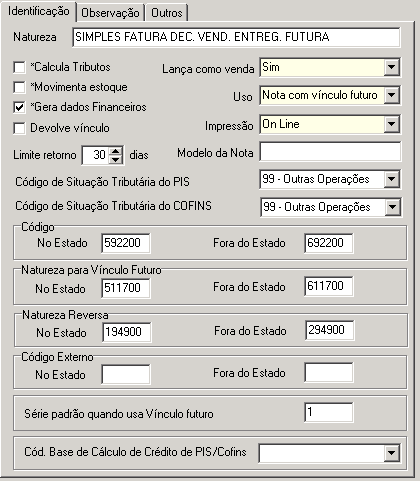420x481 pixels.
Task: Open Cód. Base de Cálculo de Crédito dropdown
Action: [391, 453]
